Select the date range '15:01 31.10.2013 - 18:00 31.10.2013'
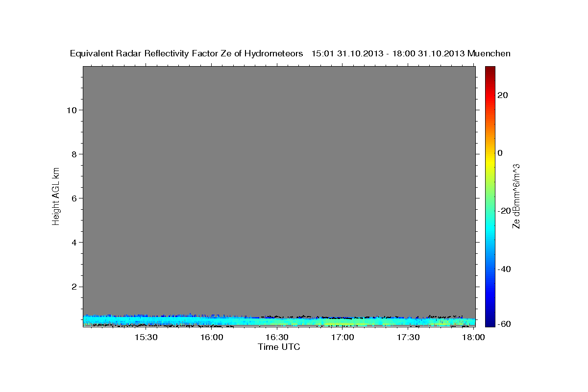Screen dimensions: 588x392 pos(388,53)
